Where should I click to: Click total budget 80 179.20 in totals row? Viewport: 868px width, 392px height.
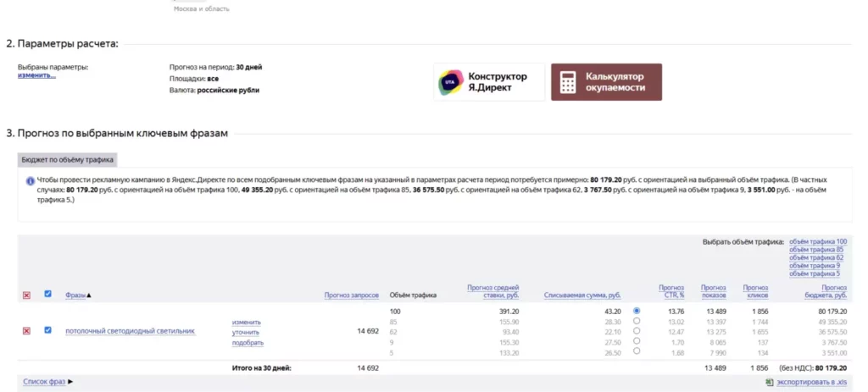831,368
